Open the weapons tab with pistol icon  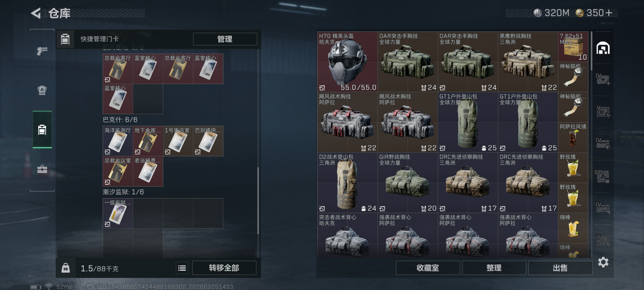tap(42, 51)
